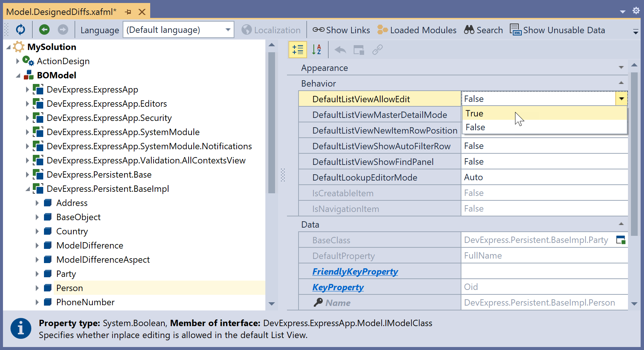Click the window settings gear icon
644x350 pixels.
click(x=636, y=11)
